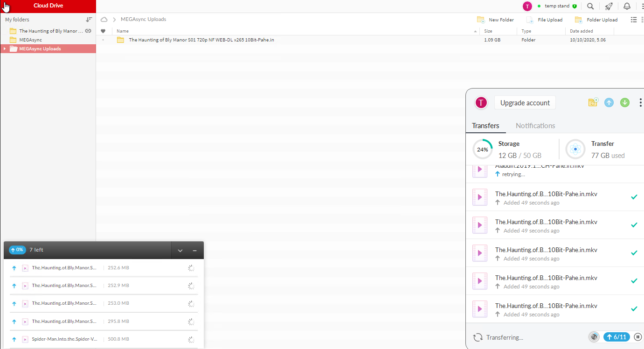Click the retrying... status on the Aladdin row
The image size is (644, 349).
tap(513, 174)
